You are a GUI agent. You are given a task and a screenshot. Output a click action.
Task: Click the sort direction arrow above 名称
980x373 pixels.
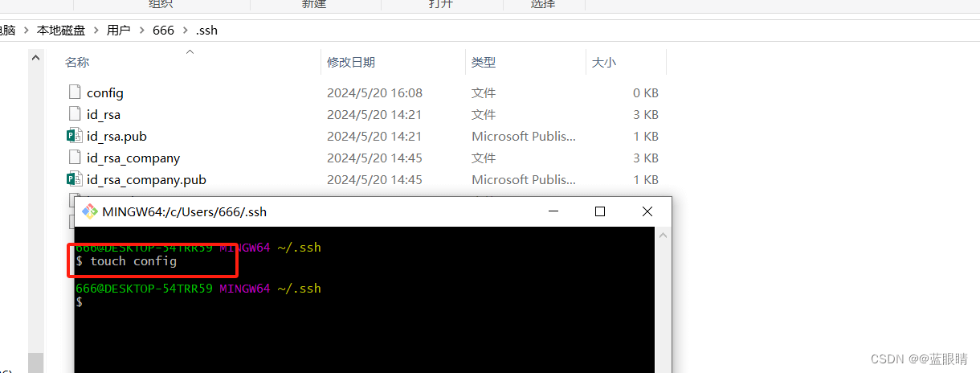pos(190,52)
